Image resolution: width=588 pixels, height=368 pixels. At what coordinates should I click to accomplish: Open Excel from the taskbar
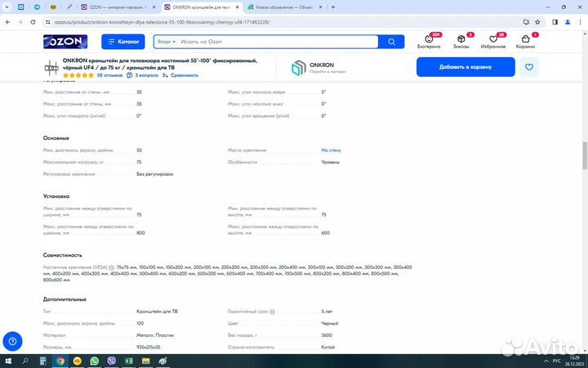129,361
